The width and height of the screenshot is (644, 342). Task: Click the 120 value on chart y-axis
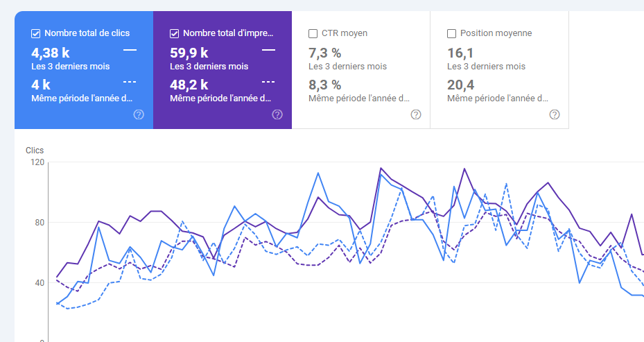pyautogui.click(x=37, y=162)
